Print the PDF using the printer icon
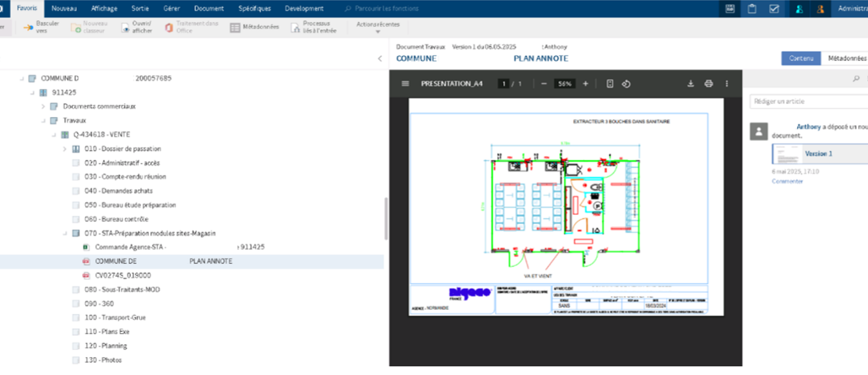Viewport: 868px width, 375px height. click(708, 84)
